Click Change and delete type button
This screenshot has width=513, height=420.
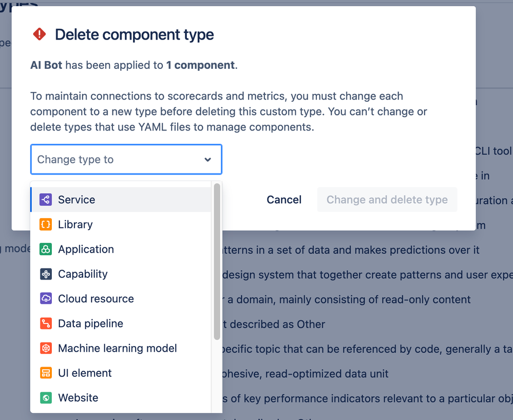click(387, 200)
